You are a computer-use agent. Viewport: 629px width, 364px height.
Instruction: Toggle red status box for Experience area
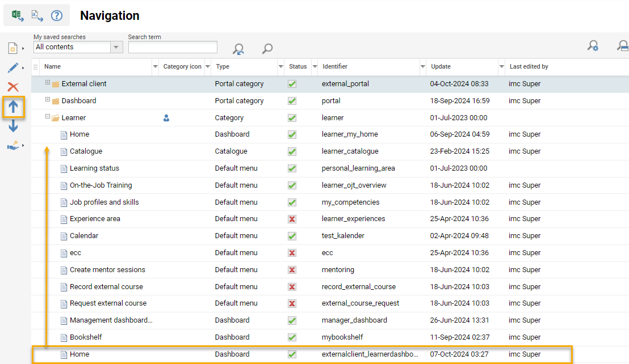(x=292, y=219)
